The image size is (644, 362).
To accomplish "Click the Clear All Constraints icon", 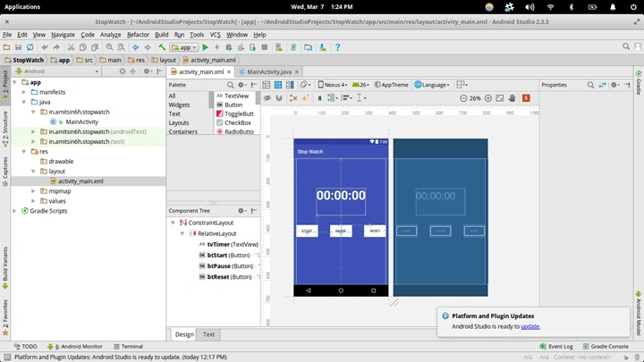I will pyautogui.click(x=293, y=97).
